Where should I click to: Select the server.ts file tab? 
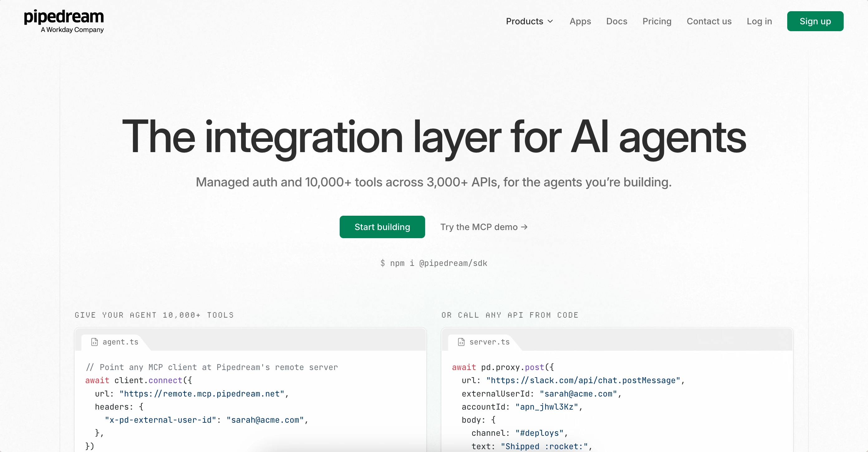(x=483, y=342)
